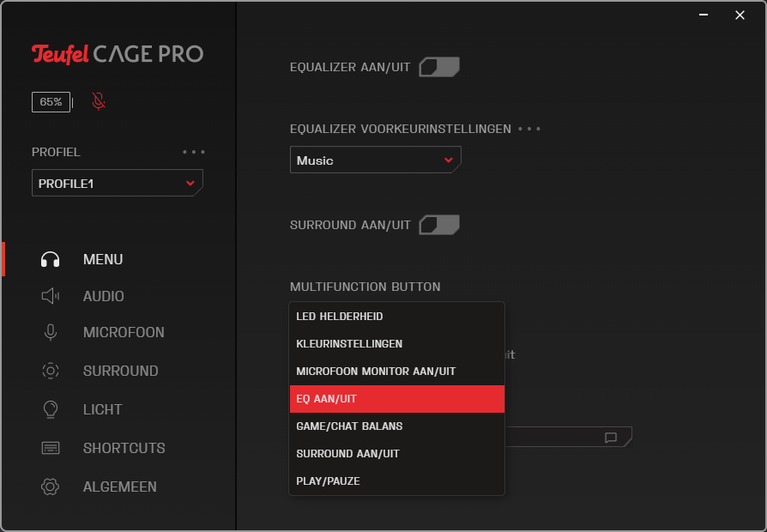767x532 pixels.
Task: Toggle the Surround aan/uit switch
Action: pyautogui.click(x=439, y=225)
